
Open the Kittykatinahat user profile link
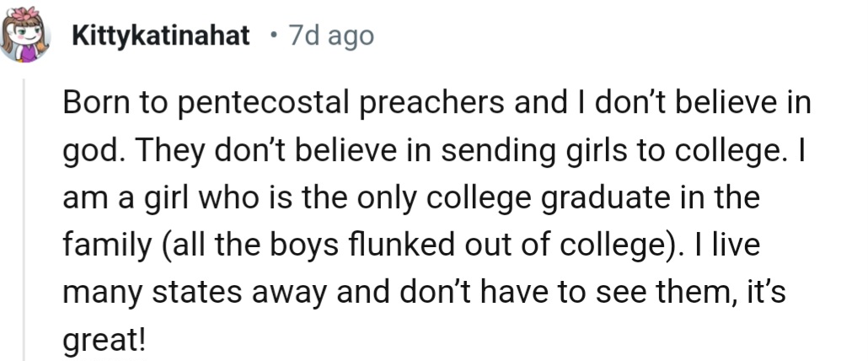click(160, 37)
